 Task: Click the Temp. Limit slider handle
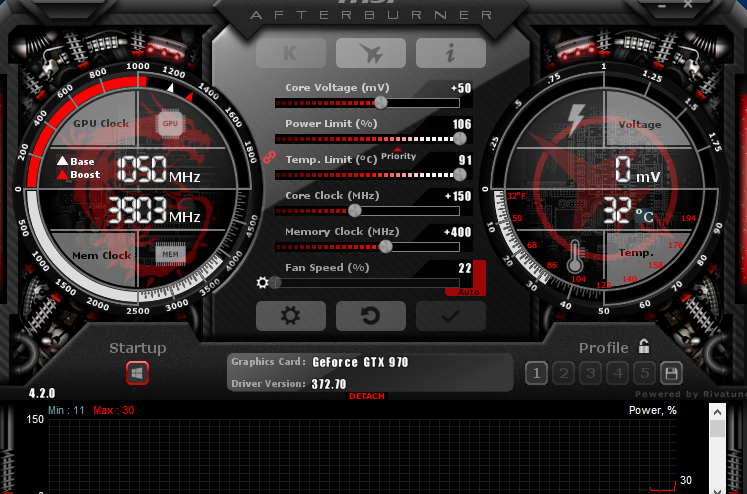[460, 175]
